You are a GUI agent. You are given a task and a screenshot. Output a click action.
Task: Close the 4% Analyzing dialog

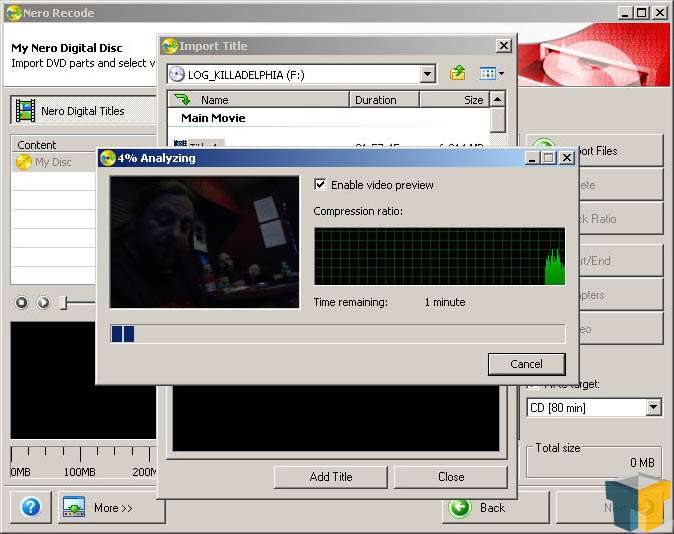tap(567, 158)
